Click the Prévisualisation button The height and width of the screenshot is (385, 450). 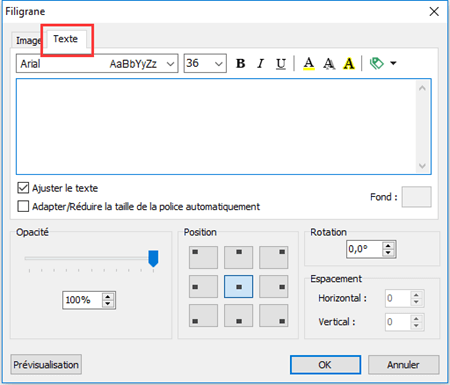(46, 364)
